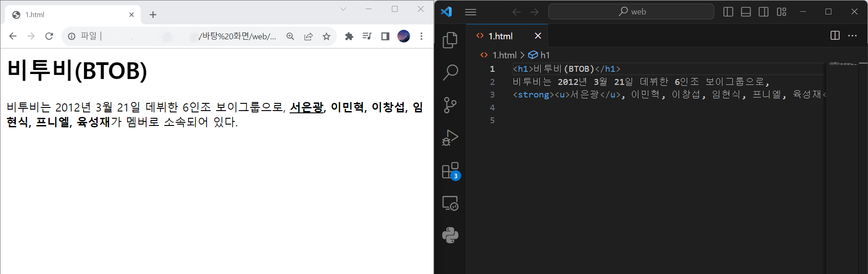Click the editor minimap
Screen dimensions: 868x274
pos(843,64)
